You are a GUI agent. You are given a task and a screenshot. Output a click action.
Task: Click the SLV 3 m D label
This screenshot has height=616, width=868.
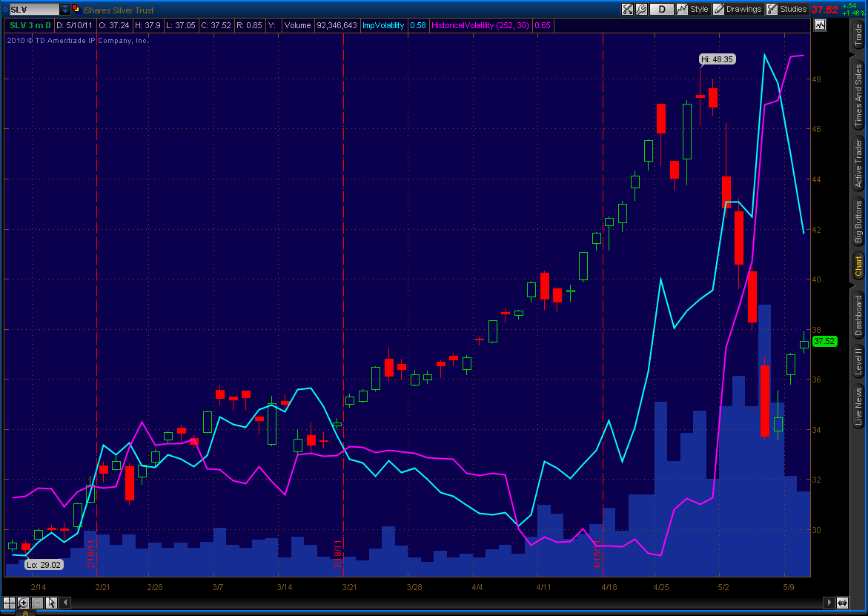[x=30, y=25]
